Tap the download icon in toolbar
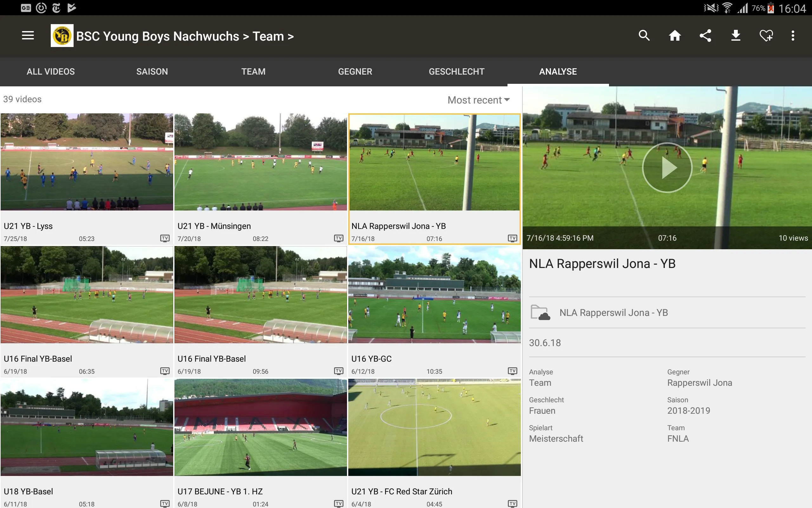The image size is (812, 508). pyautogui.click(x=736, y=36)
